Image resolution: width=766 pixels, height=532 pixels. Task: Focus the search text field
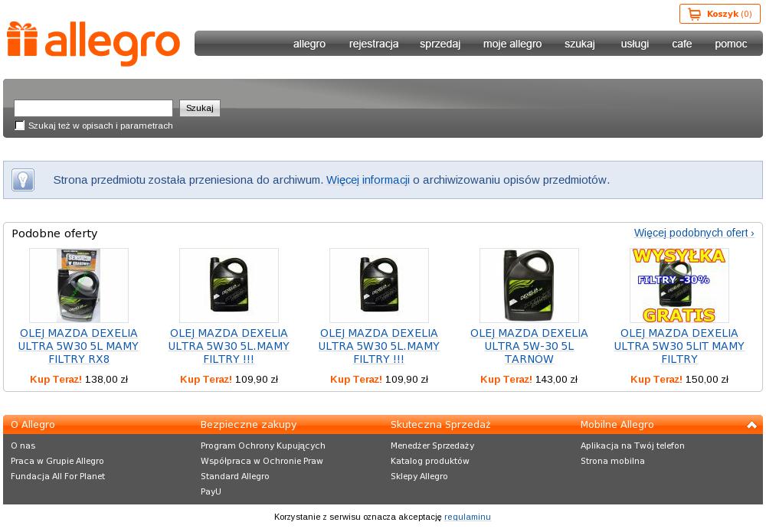coord(93,108)
